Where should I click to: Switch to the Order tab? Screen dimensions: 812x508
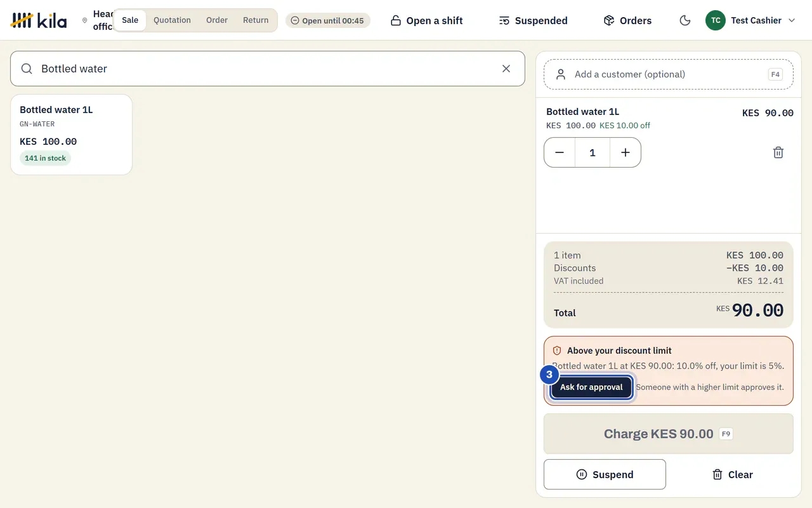click(x=217, y=20)
